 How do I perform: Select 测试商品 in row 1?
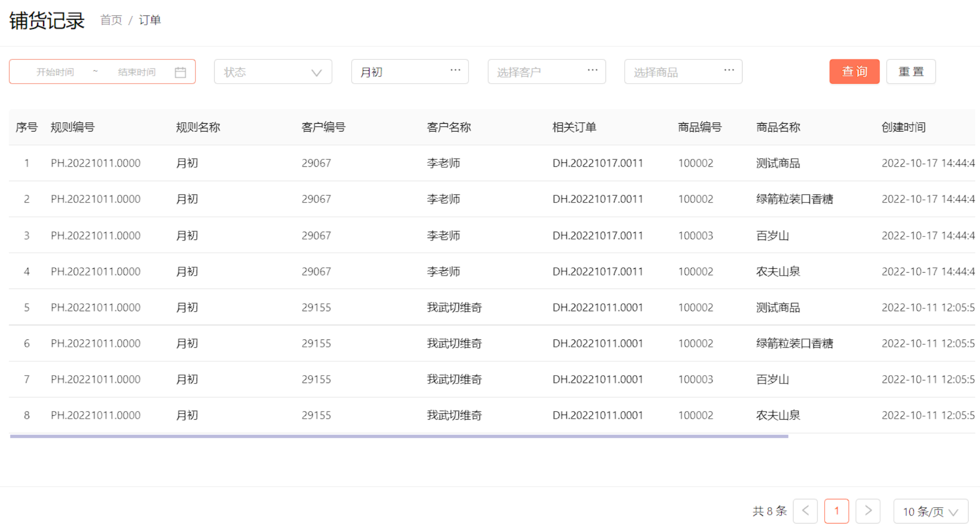pos(778,163)
